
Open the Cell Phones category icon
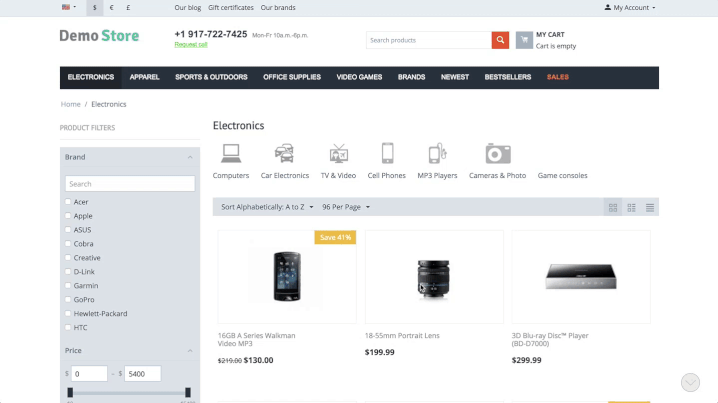pos(387,153)
